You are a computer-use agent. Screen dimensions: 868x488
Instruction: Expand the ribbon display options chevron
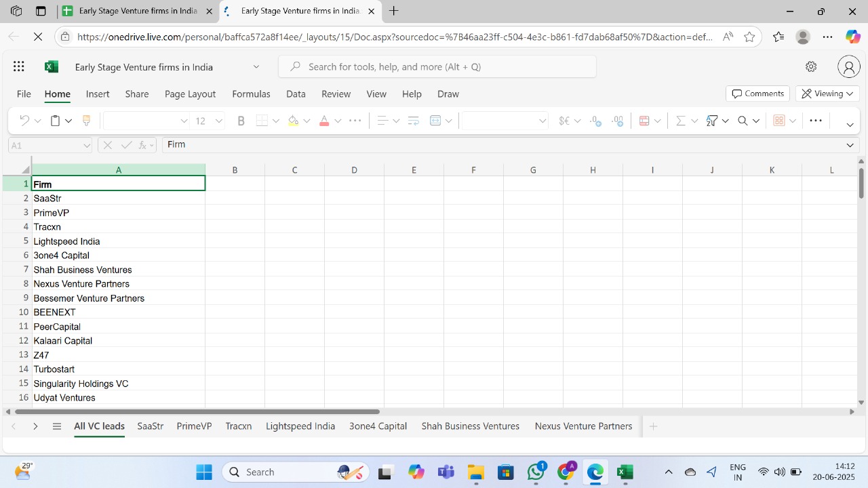point(850,125)
